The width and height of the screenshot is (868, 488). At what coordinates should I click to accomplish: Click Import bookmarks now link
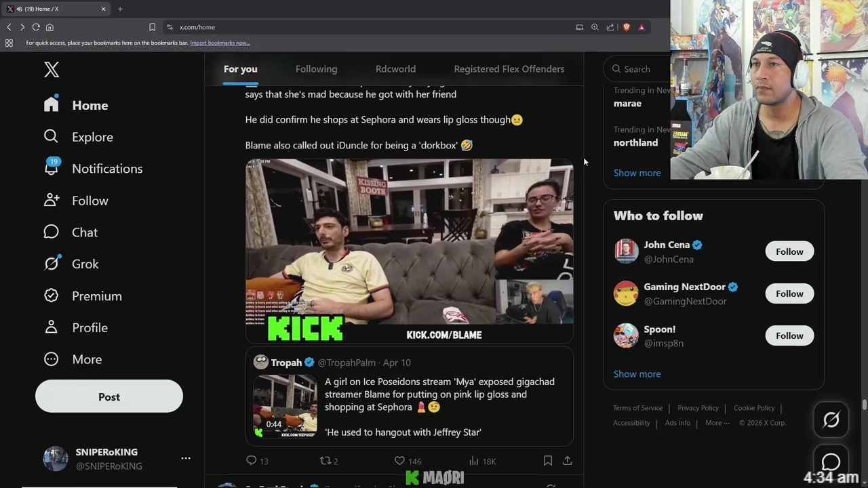pyautogui.click(x=220, y=43)
